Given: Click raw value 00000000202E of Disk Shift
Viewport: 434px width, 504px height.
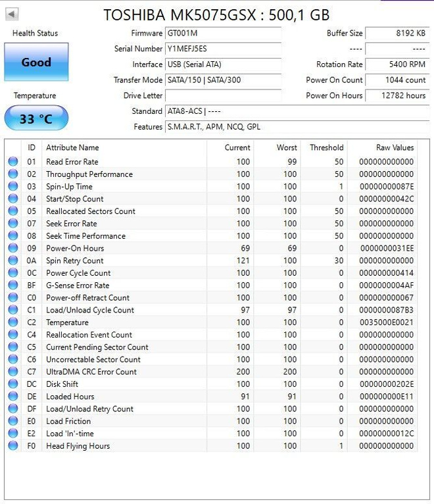Looking at the screenshot, I should click(x=387, y=384).
